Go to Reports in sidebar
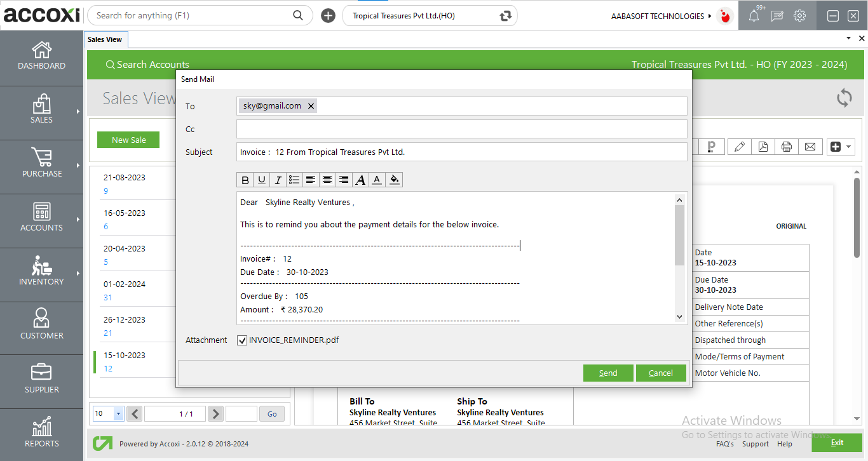Image resolution: width=868 pixels, height=461 pixels. (41, 432)
